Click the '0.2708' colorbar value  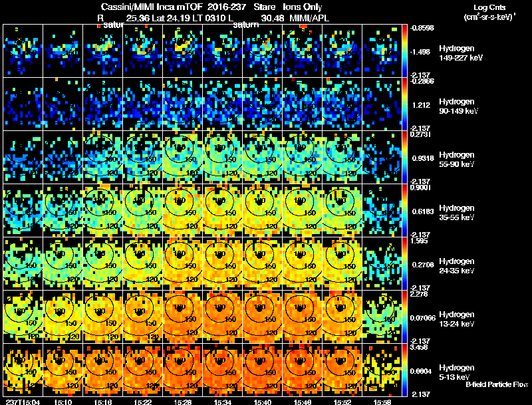click(423, 265)
